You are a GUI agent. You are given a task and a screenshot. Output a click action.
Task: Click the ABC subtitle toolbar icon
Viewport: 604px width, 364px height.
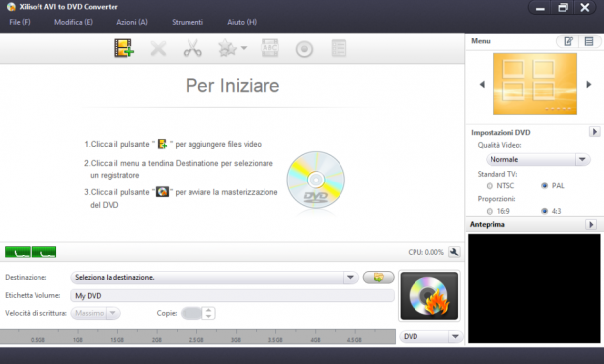pos(269,48)
